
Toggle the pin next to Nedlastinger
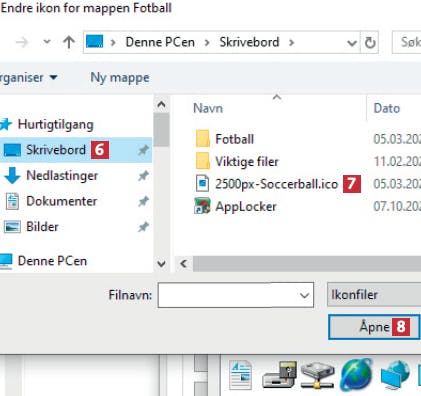pos(143,176)
